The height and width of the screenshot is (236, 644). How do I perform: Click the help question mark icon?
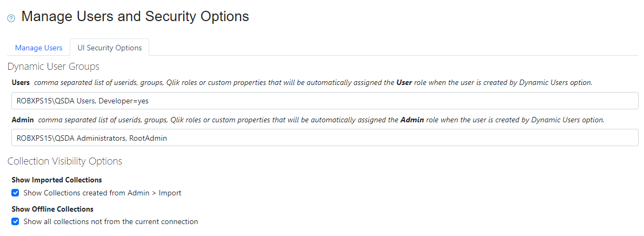coord(11,18)
